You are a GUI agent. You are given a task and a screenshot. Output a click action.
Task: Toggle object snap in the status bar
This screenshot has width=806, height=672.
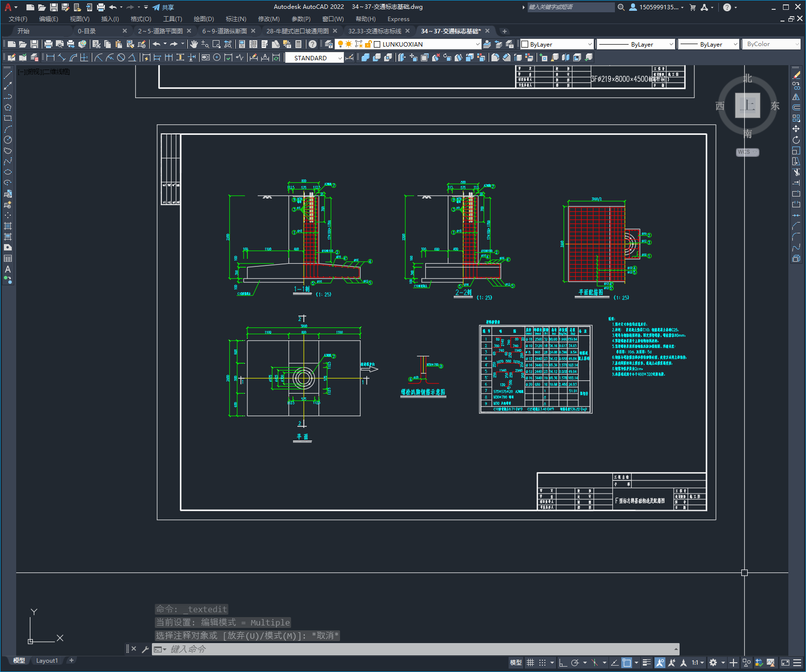tap(627, 663)
